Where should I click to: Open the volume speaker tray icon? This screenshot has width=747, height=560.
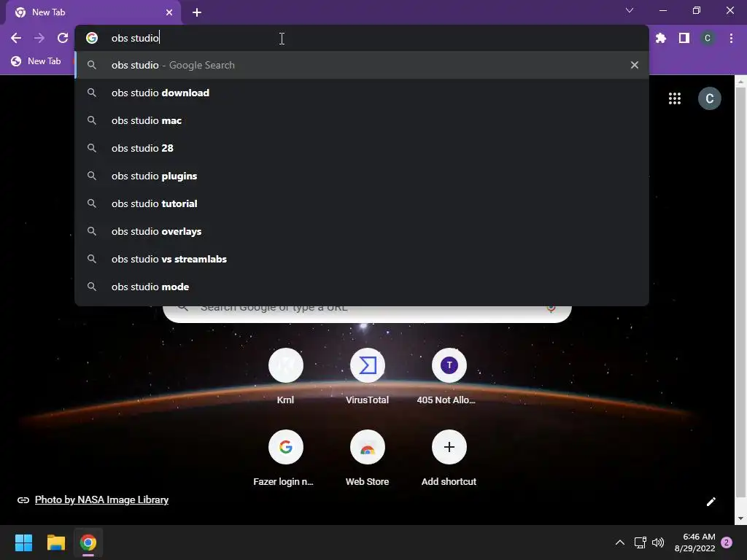(658, 542)
